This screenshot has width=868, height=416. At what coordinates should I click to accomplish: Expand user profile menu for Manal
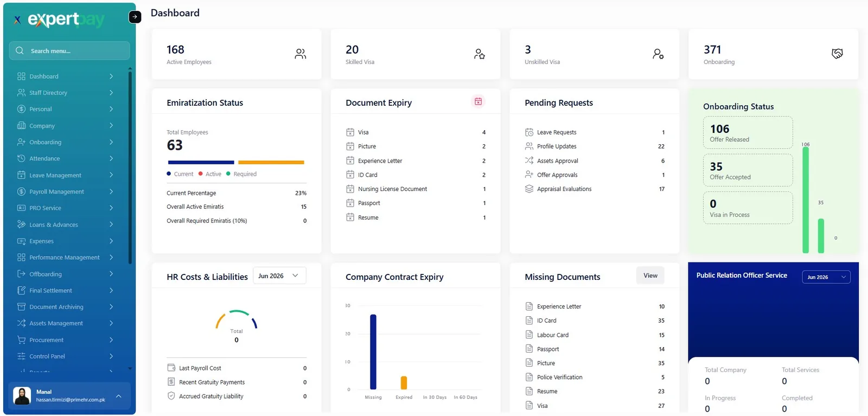pyautogui.click(x=118, y=396)
